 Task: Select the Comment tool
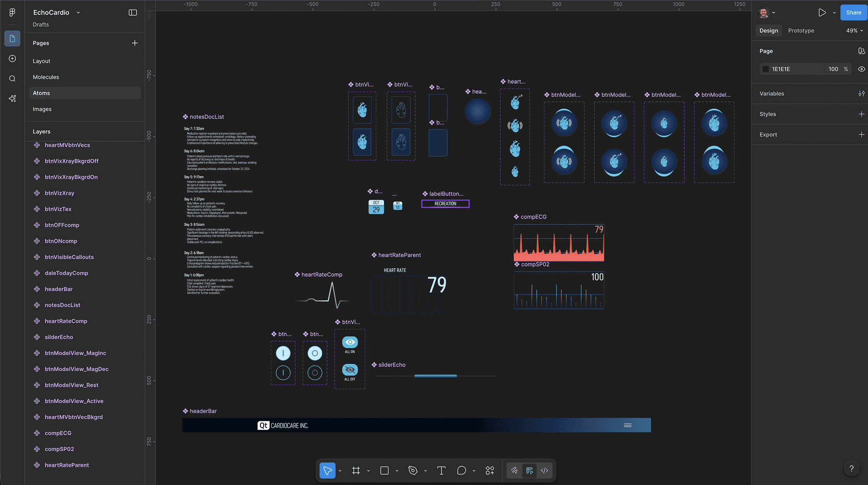point(461,471)
